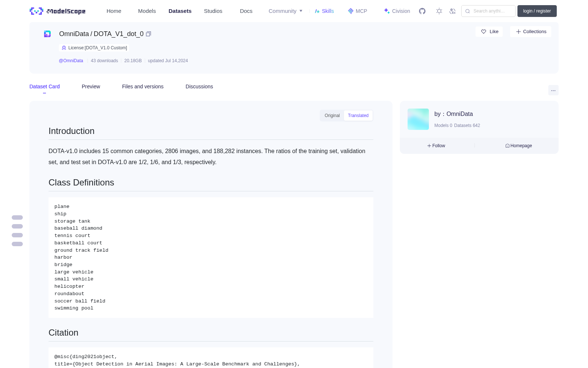The width and height of the screenshot is (588, 368).
Task: Open the Datasets menu item
Action: tap(180, 11)
